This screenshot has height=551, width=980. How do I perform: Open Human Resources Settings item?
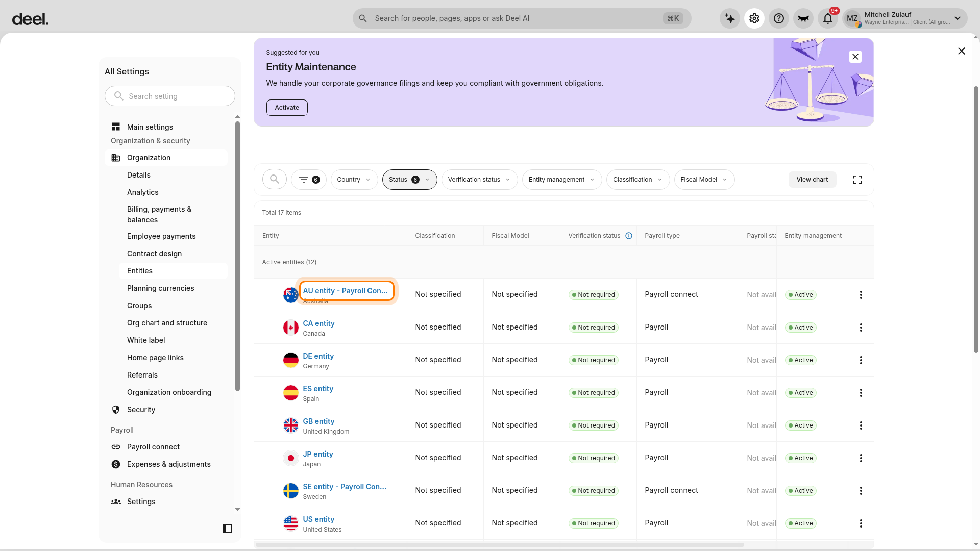(166, 502)
